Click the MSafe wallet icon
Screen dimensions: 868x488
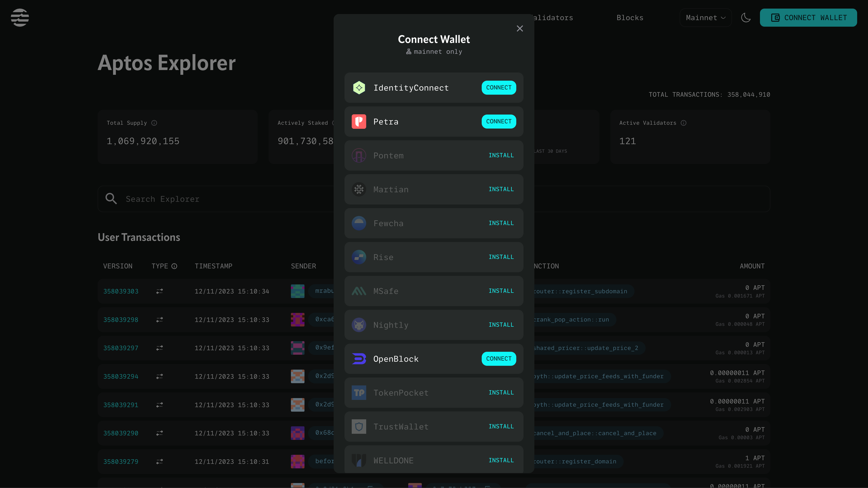[359, 291]
